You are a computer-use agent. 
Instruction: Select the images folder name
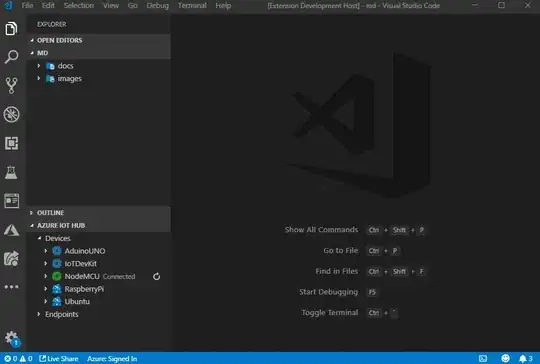[x=70, y=79]
